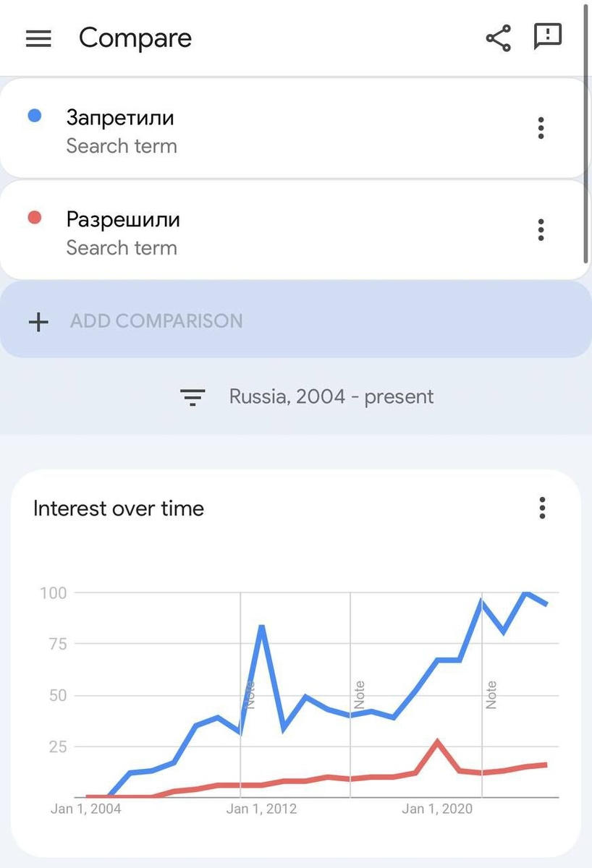The width and height of the screenshot is (592, 868).
Task: Click the blue line peak near 2013
Action: pos(261,626)
